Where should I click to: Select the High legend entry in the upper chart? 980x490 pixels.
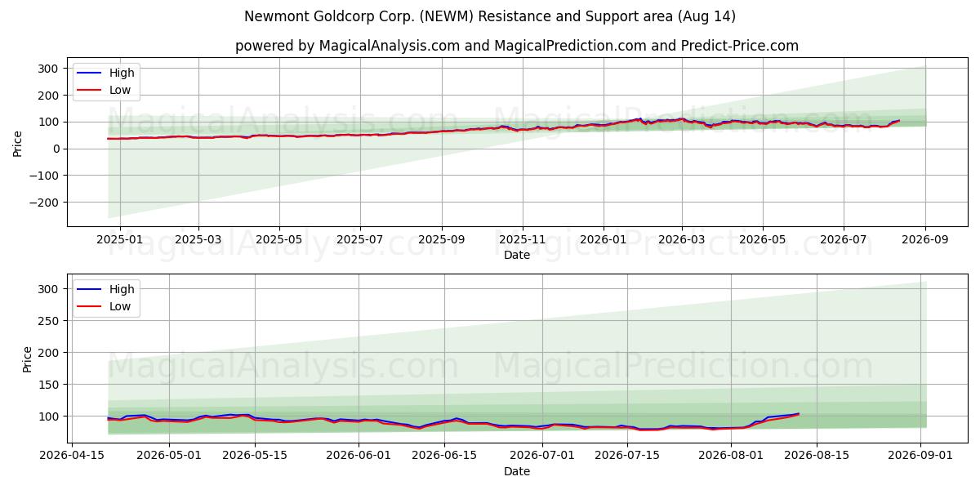point(105,73)
